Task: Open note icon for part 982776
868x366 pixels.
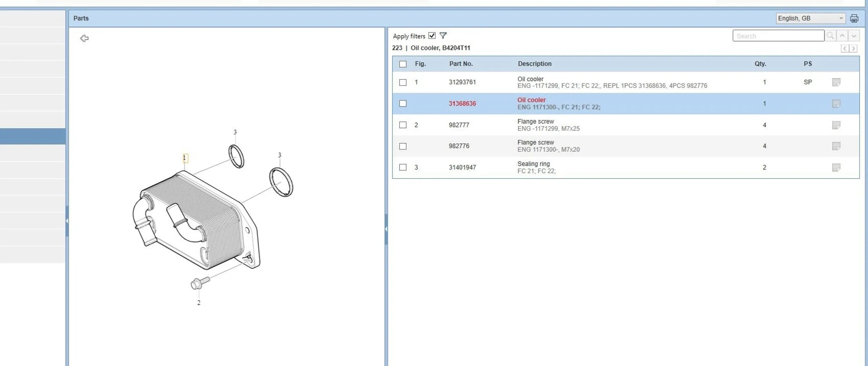Action: point(836,146)
